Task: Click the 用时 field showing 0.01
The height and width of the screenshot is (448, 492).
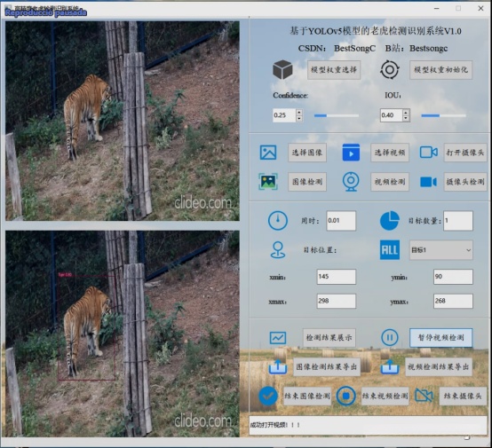Action: point(341,221)
